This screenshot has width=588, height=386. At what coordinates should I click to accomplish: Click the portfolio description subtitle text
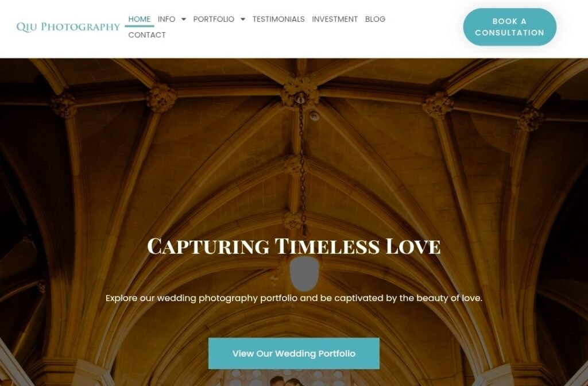(x=294, y=298)
